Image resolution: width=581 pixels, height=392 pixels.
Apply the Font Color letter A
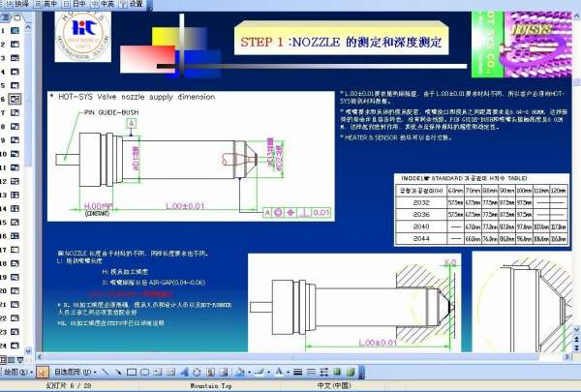pyautogui.click(x=279, y=372)
